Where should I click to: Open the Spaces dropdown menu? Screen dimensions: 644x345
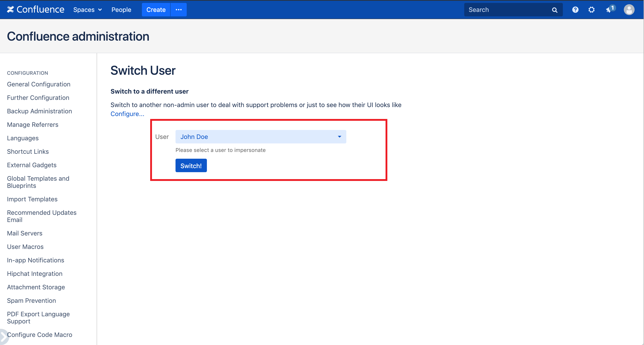[87, 9]
